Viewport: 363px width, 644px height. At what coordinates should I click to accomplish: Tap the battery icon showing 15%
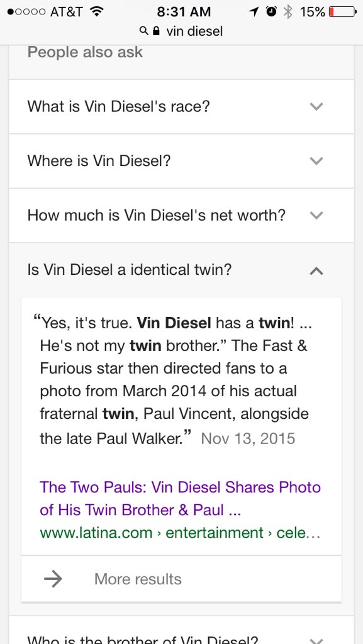point(342,12)
